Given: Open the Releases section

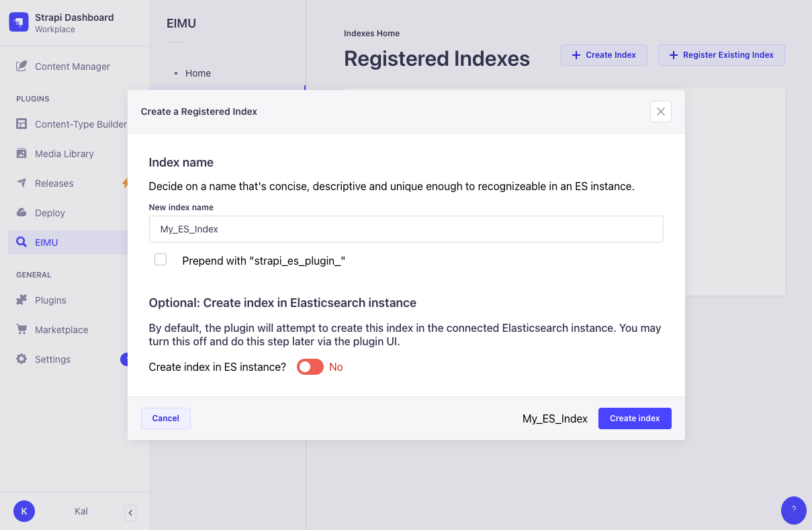Looking at the screenshot, I should [54, 183].
